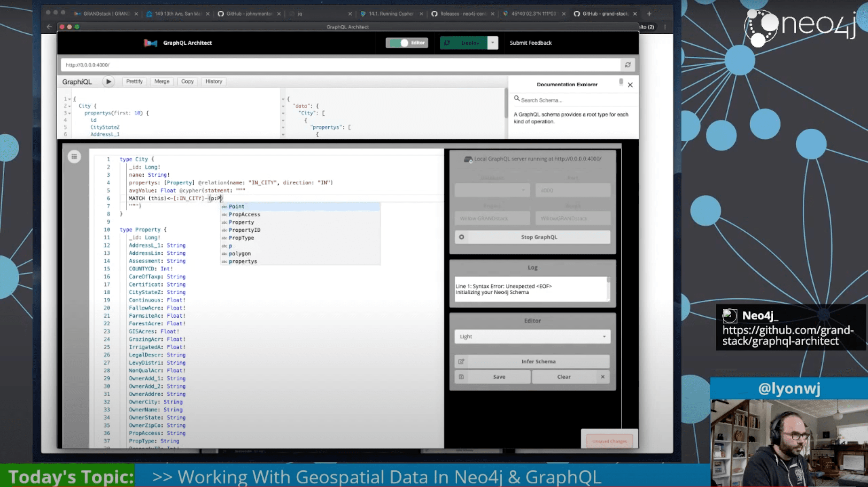This screenshot has height=487, width=868.
Task: Click the URL bar refresh icon
Action: click(x=628, y=65)
